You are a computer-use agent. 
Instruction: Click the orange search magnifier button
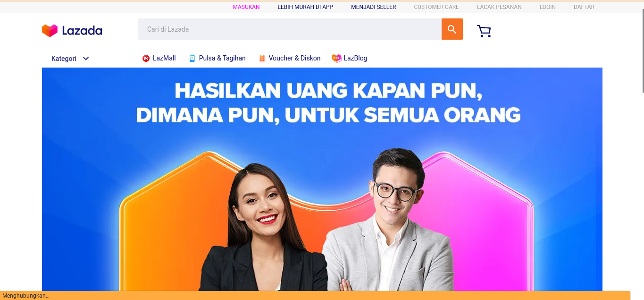point(452,29)
